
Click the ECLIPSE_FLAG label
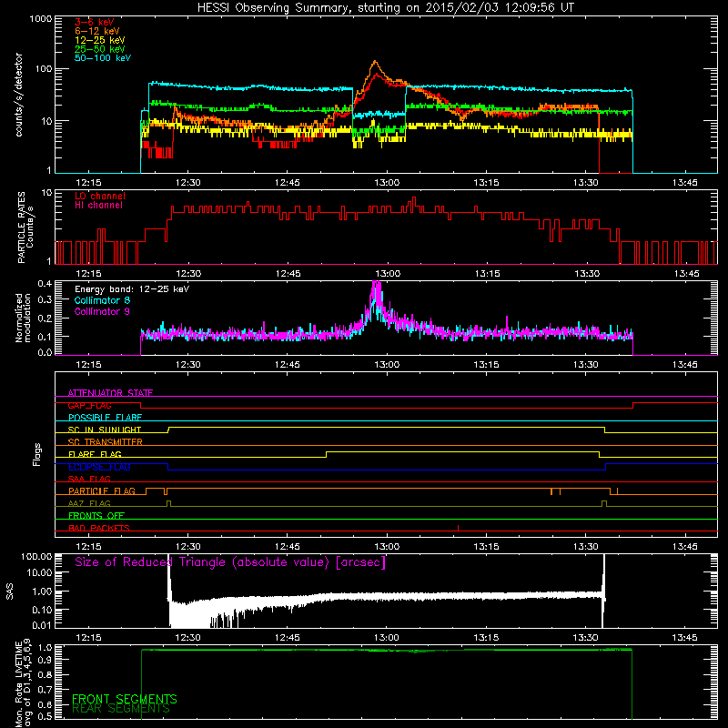click(x=99, y=467)
